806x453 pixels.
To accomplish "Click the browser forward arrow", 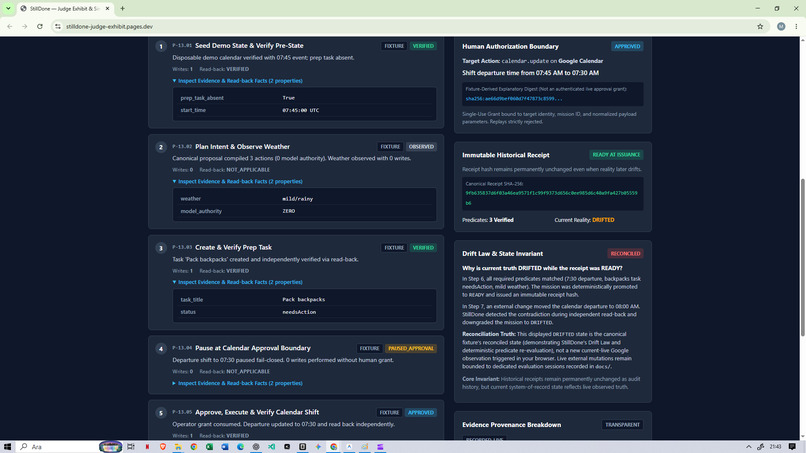I will (24, 26).
